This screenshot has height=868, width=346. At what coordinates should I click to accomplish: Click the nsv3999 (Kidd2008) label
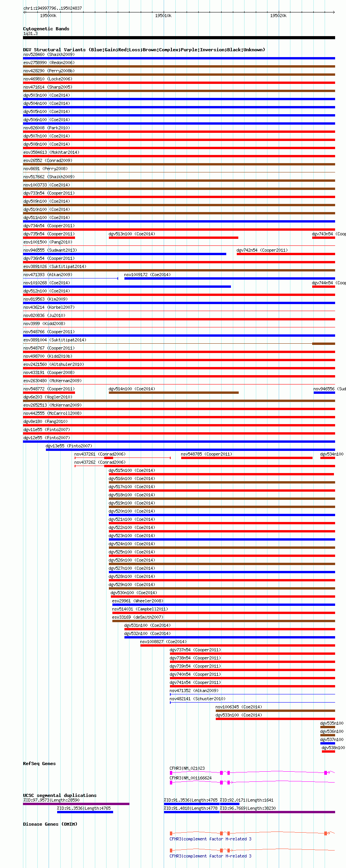(44, 324)
